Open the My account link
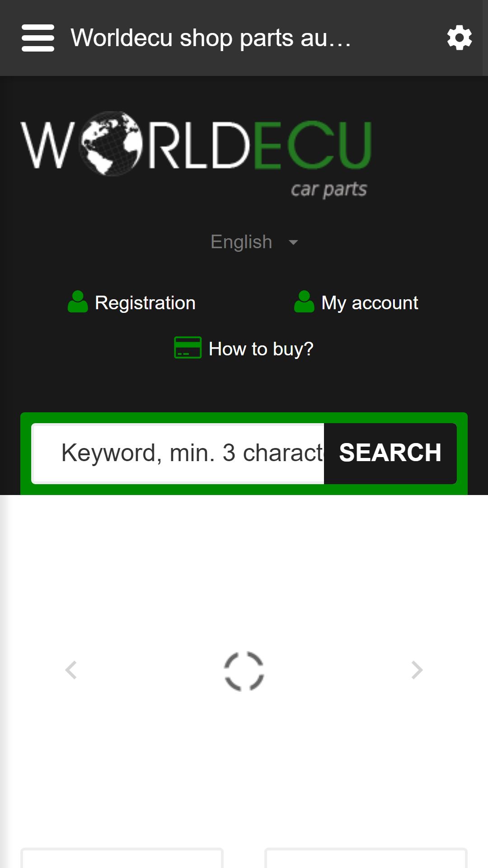 pos(370,303)
